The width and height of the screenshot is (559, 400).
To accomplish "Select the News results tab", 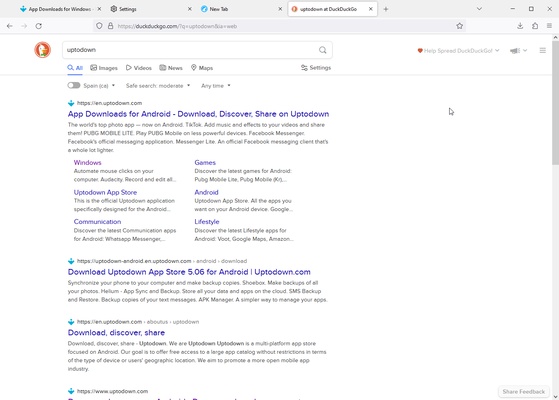I will pyautogui.click(x=171, y=68).
